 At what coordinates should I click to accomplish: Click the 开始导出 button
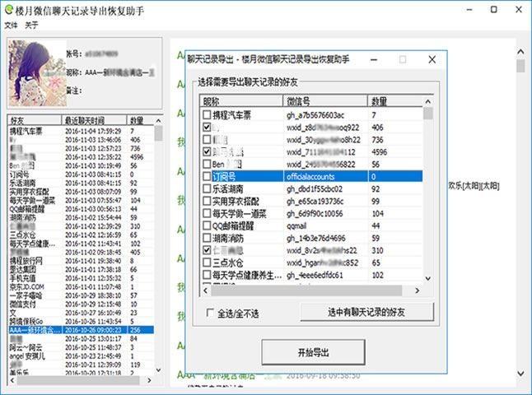pos(313,352)
